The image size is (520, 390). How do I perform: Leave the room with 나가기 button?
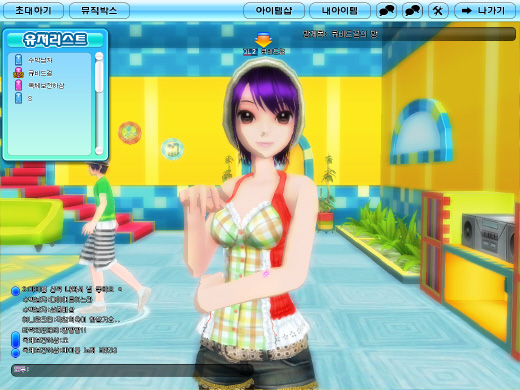point(485,11)
